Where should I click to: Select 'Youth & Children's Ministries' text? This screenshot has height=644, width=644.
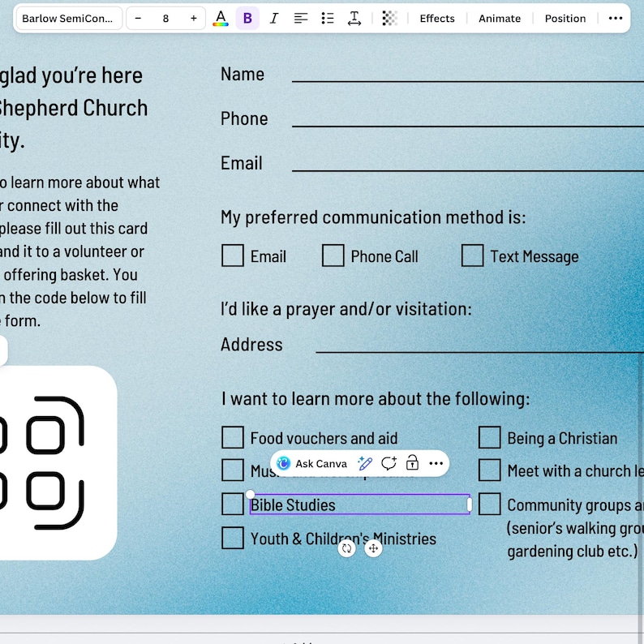pyautogui.click(x=343, y=539)
